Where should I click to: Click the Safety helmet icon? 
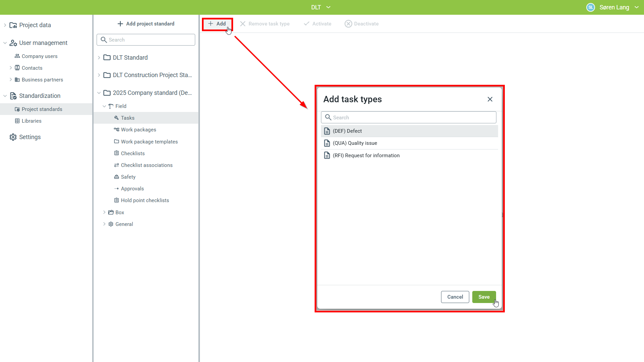pos(116,177)
